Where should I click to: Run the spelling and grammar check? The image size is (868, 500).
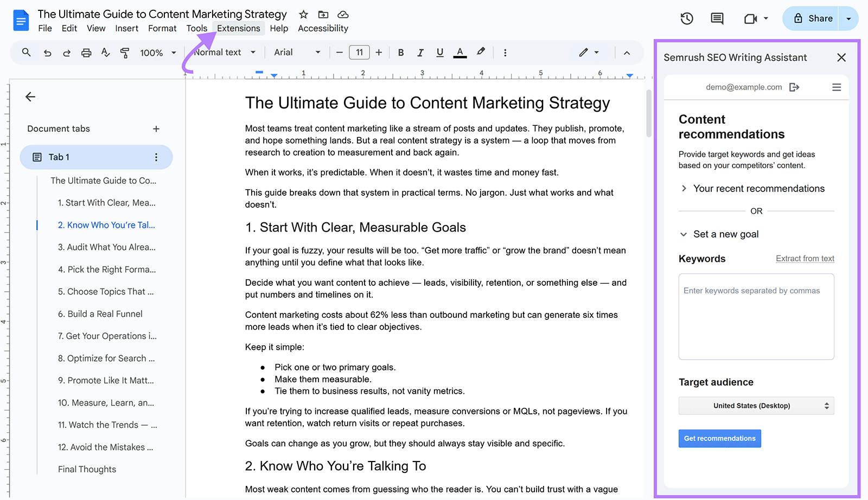pyautogui.click(x=106, y=53)
